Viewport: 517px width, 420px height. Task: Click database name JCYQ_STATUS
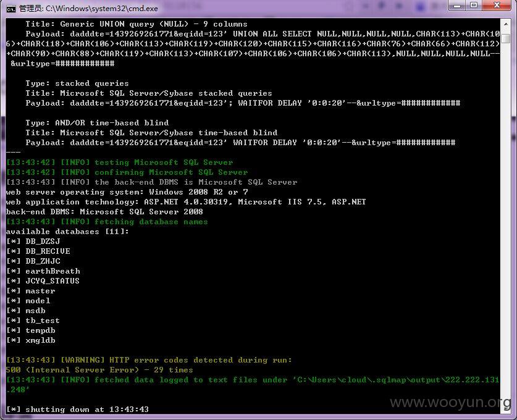point(53,281)
